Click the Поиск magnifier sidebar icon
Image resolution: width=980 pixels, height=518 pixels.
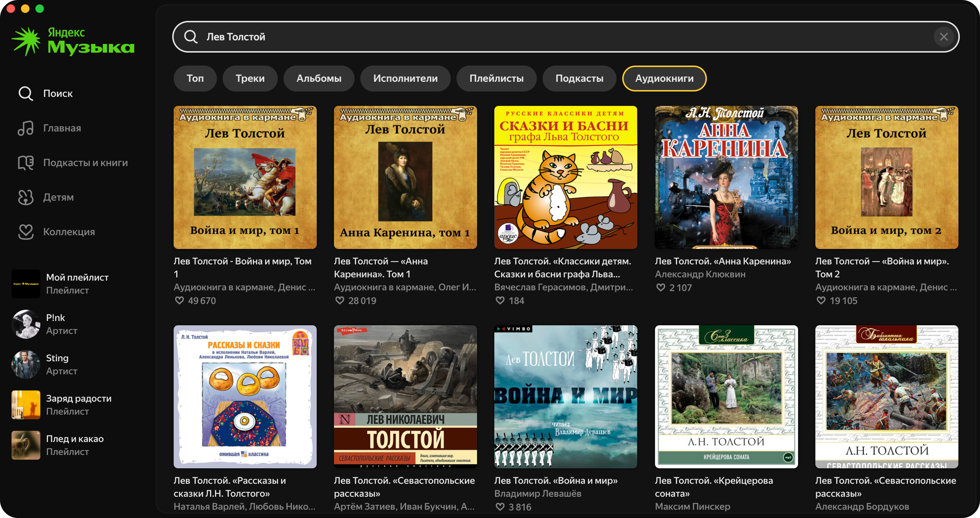tap(26, 94)
